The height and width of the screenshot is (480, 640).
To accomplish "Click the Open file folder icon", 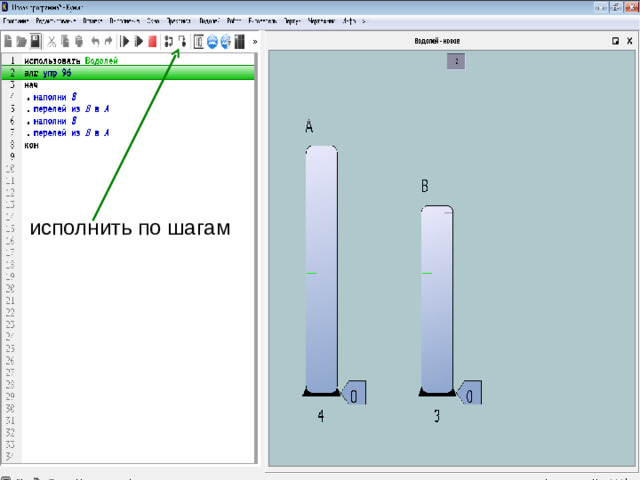I will [21, 42].
